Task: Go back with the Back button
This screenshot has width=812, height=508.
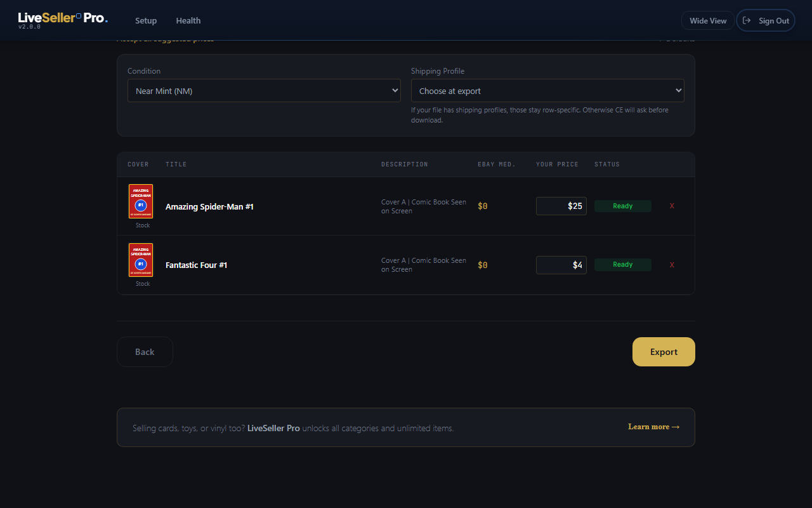Action: pos(145,352)
